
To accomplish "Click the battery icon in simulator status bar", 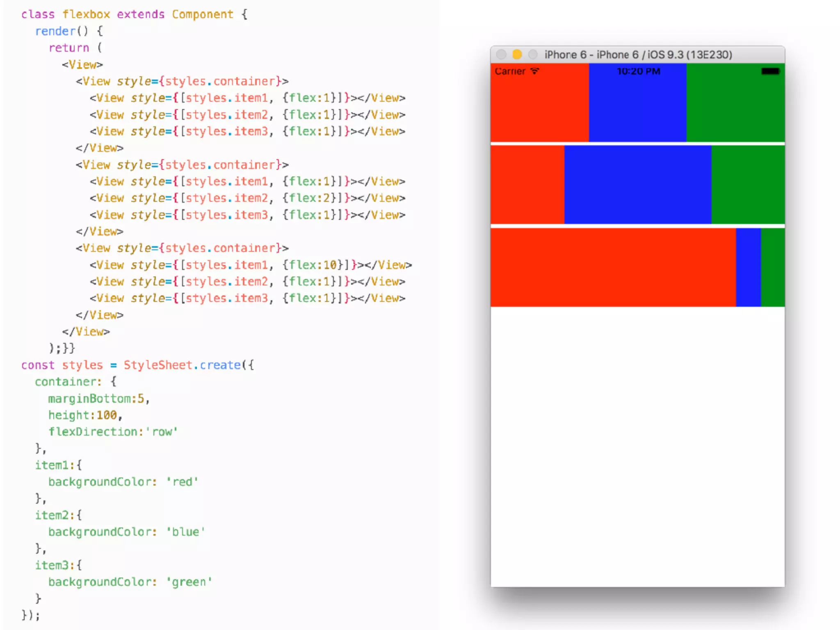I will [770, 71].
